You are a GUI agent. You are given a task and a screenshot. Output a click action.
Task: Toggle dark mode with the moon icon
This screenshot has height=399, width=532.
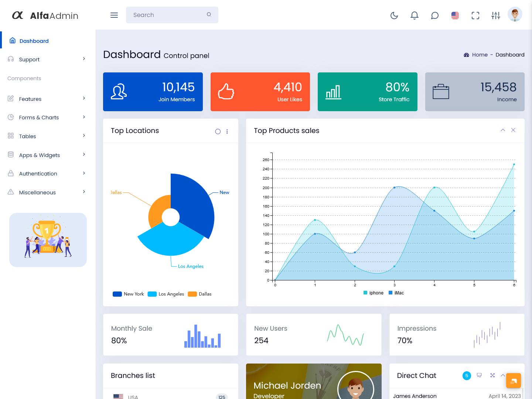click(394, 16)
